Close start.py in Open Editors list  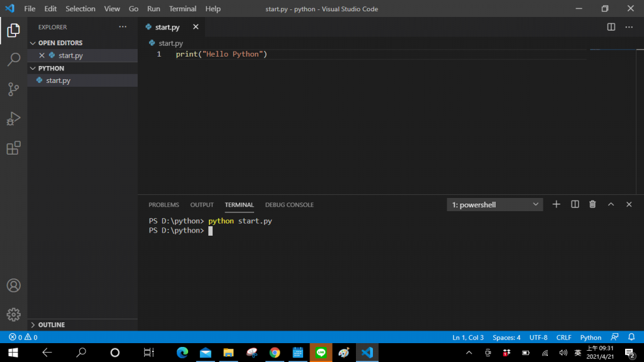click(x=42, y=55)
